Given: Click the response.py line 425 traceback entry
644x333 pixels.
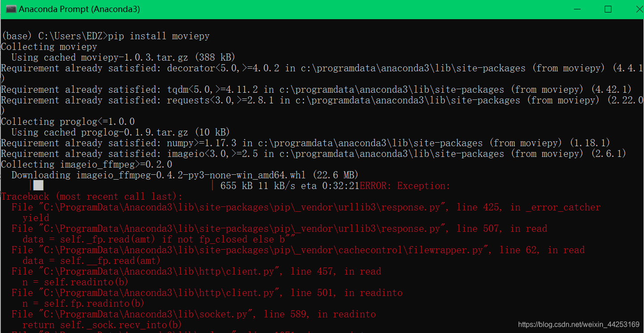Looking at the screenshot, I should (x=306, y=207).
